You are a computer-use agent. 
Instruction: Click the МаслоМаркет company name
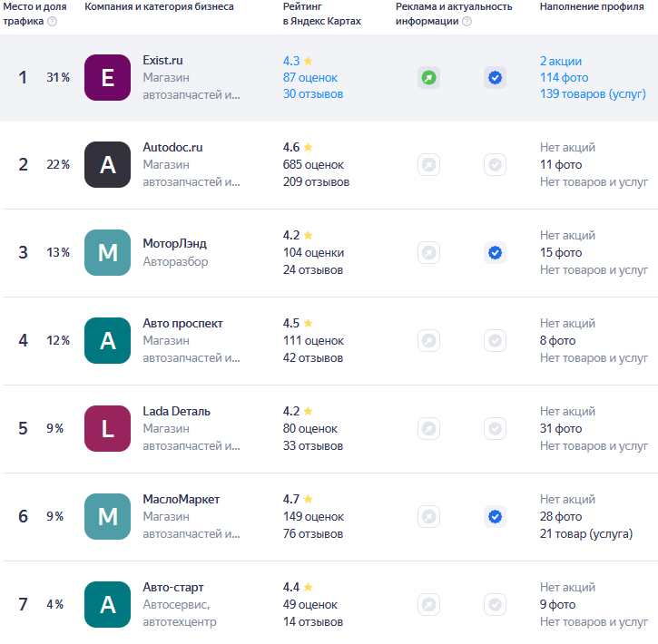182,500
